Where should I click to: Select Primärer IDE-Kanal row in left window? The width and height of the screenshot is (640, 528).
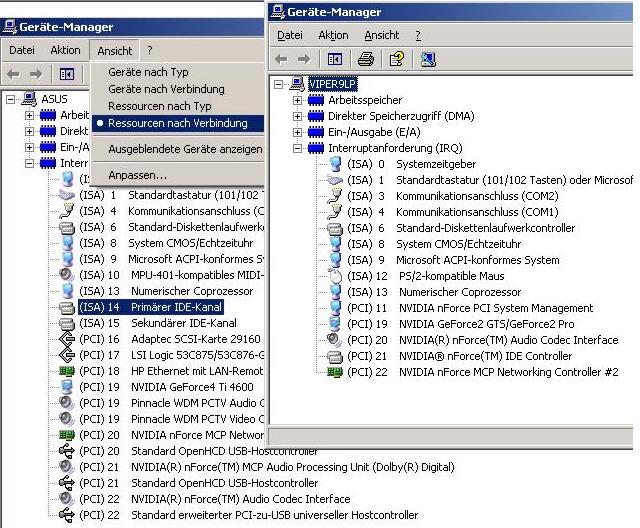(151, 307)
